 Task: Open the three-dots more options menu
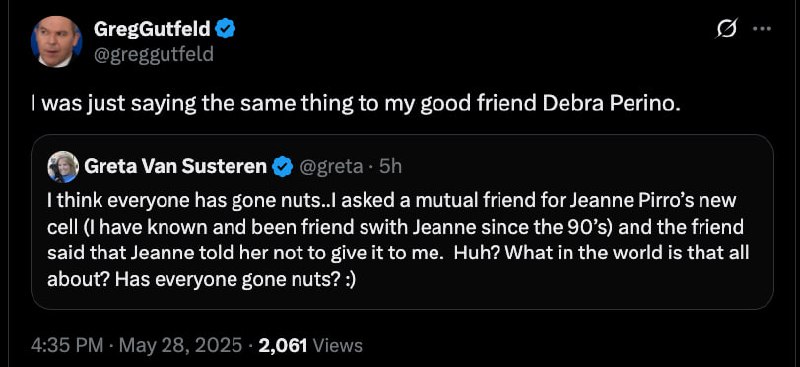762,29
